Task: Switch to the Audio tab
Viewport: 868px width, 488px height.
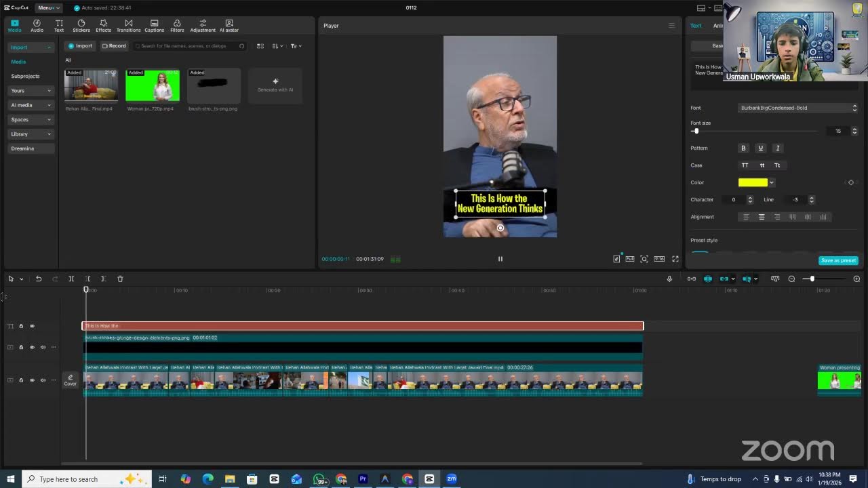Action: point(37,26)
